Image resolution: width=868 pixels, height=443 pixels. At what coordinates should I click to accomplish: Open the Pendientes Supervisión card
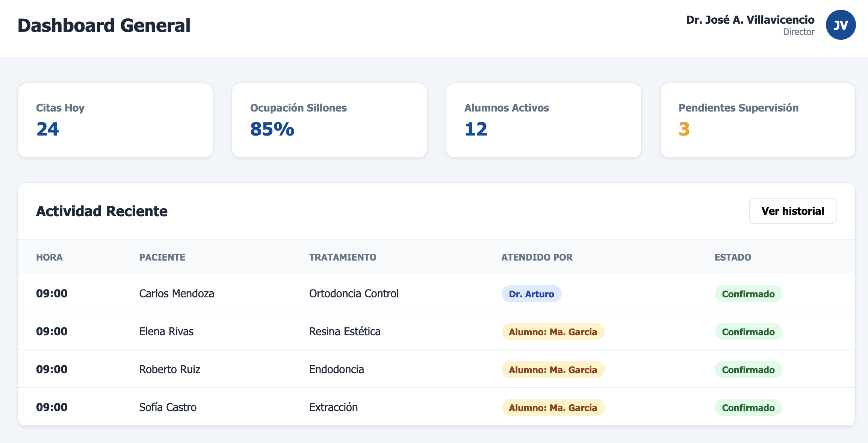[x=758, y=120]
